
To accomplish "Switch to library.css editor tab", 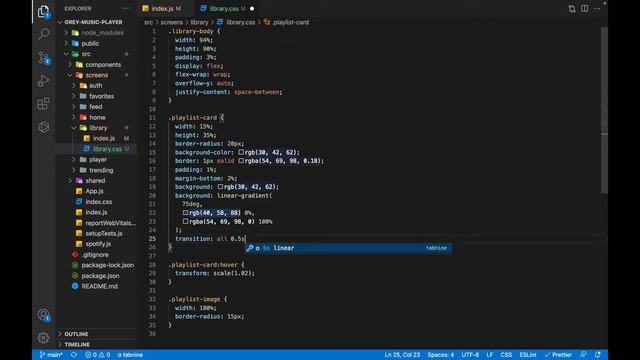I will click(x=223, y=8).
